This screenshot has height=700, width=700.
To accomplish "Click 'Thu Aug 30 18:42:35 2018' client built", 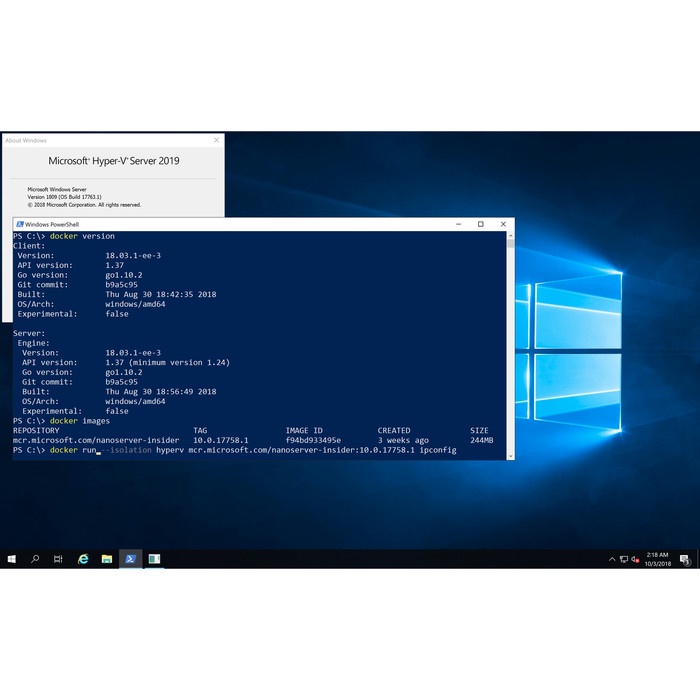I will (x=161, y=295).
